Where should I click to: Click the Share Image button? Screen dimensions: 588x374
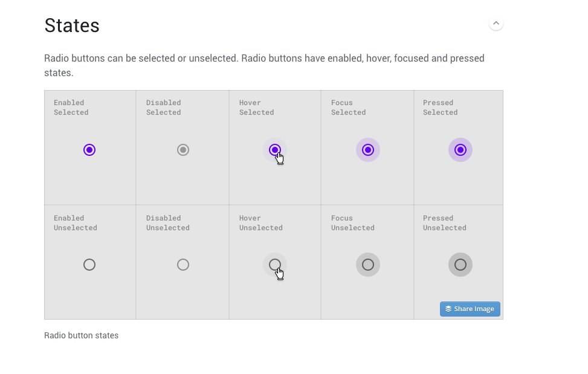tap(470, 309)
